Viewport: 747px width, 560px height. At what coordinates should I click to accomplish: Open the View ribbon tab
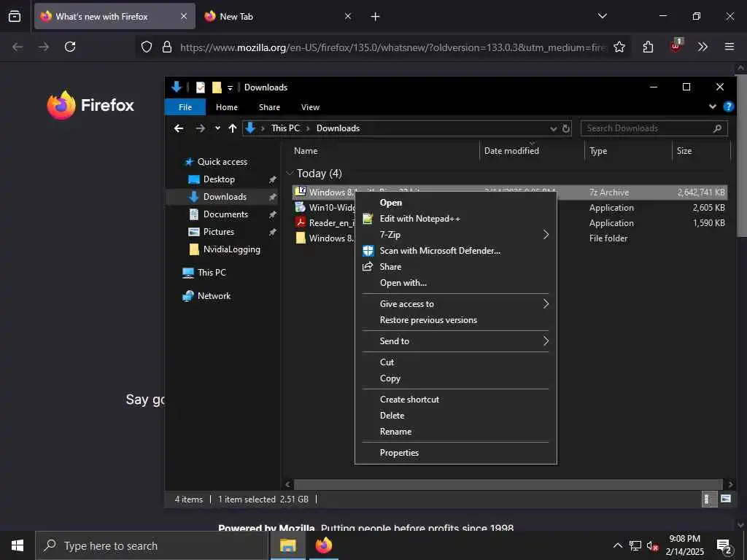310,107
